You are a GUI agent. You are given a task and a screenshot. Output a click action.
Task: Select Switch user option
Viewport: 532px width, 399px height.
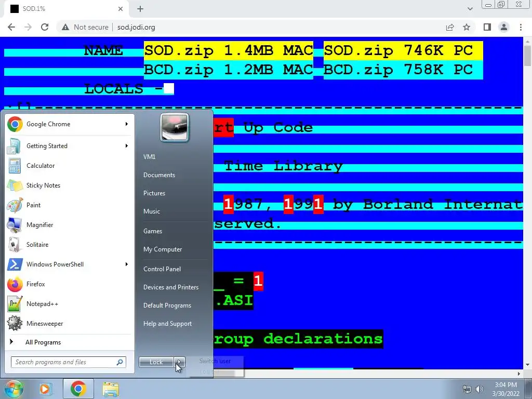[215, 361]
